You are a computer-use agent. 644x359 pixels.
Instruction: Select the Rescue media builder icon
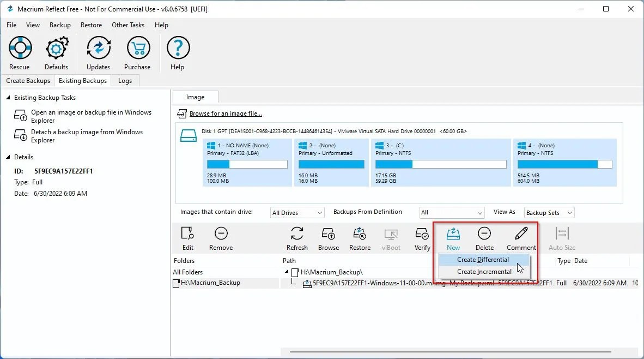click(20, 52)
